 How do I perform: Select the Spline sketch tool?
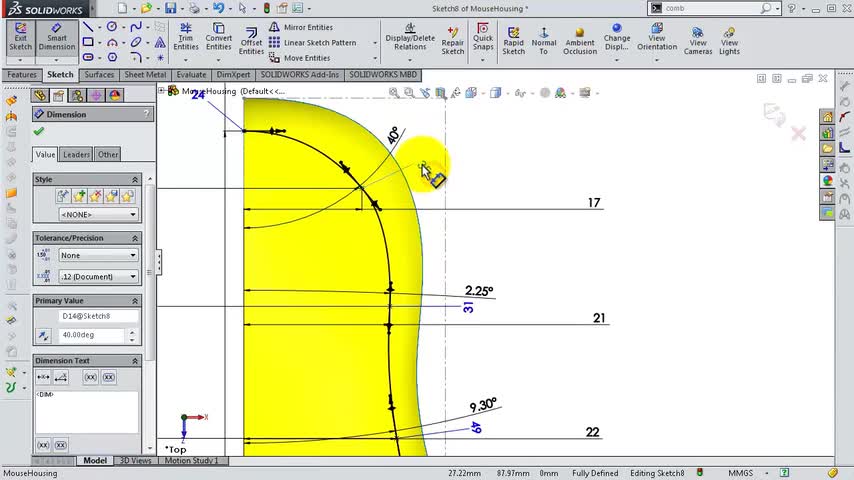click(x=136, y=27)
